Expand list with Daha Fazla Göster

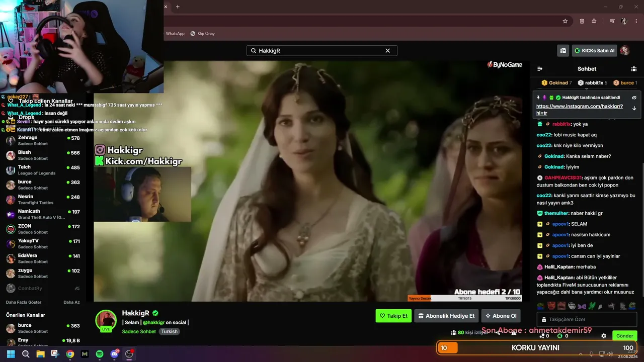[24, 302]
